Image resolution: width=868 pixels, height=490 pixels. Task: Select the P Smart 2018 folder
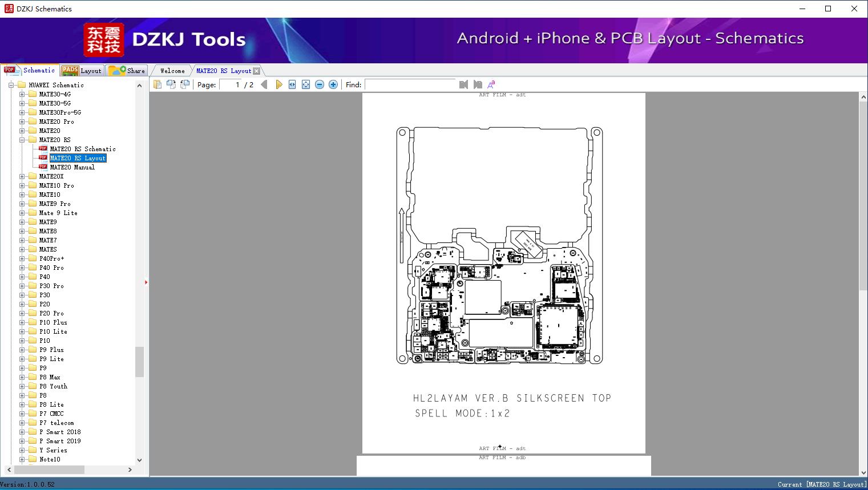pos(60,432)
